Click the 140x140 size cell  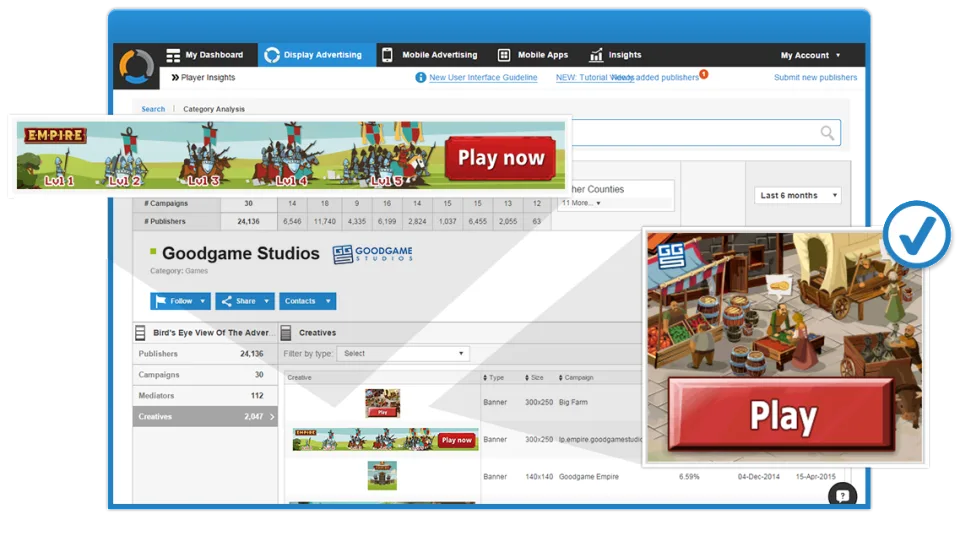[539, 477]
